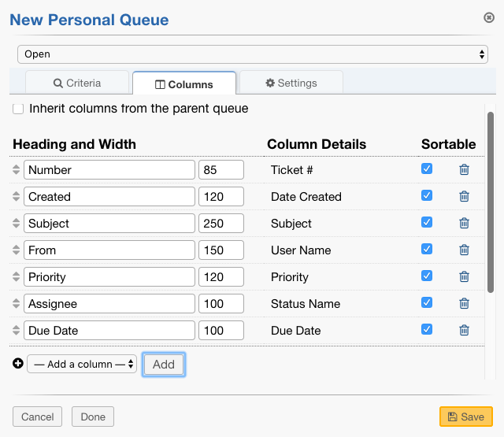Open the Settings tab
This screenshot has height=437, width=504.
pos(291,83)
